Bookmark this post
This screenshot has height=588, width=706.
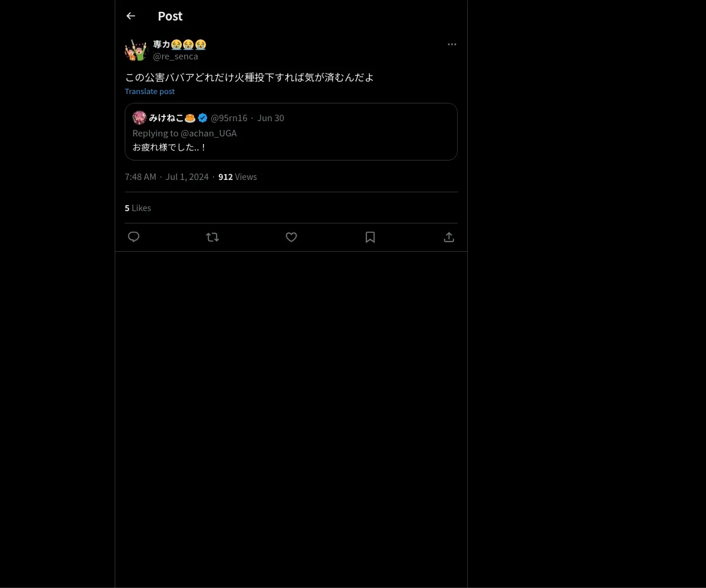click(x=370, y=237)
